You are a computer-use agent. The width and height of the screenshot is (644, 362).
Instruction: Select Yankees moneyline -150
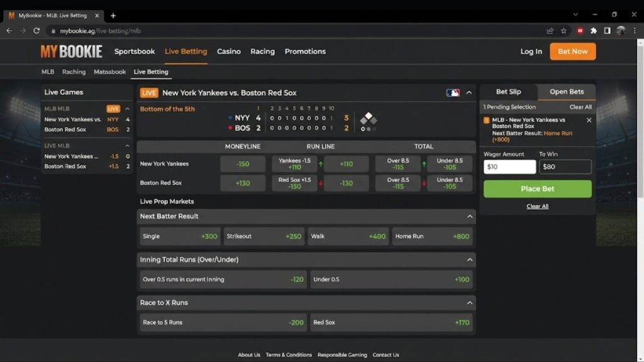[x=243, y=164]
